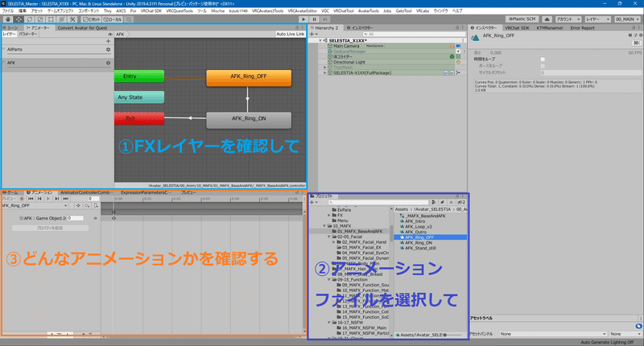Collapse the 10_MAFX folder in Project
Image resolution: width=644 pixels, height=346 pixels.
pos(324,226)
